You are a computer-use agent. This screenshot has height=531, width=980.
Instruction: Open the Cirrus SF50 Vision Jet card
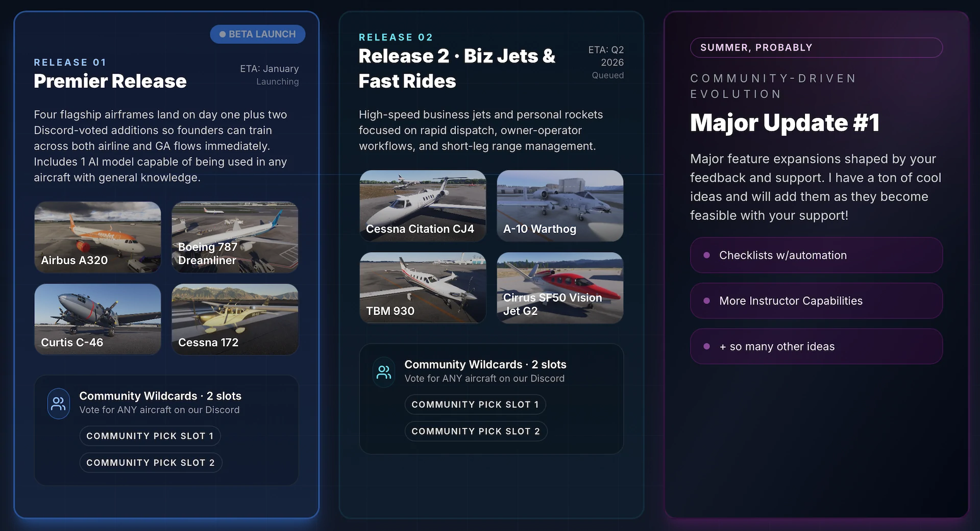pyautogui.click(x=560, y=288)
